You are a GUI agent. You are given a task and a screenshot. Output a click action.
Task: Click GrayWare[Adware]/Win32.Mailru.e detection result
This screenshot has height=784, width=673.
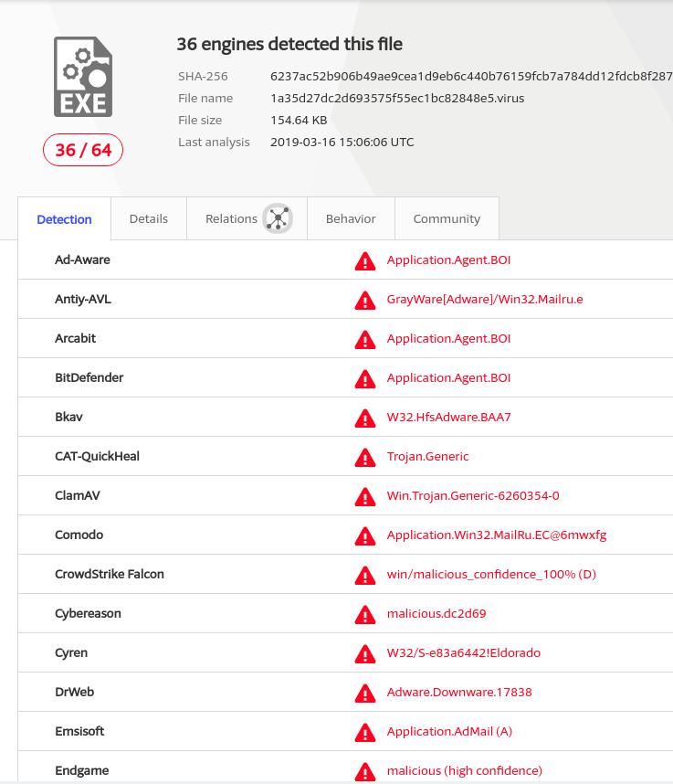pyautogui.click(x=485, y=299)
